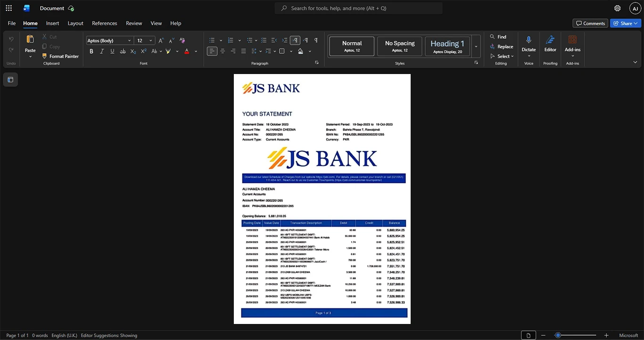Click the Dictate microphone icon
The image size is (644, 340).
pos(528,40)
